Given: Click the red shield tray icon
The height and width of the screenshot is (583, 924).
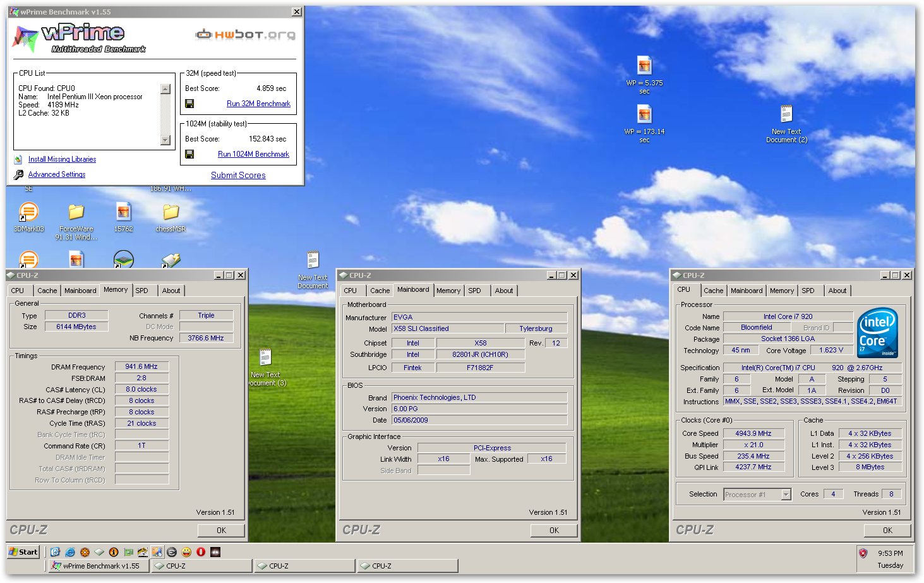Looking at the screenshot, I should point(863,553).
